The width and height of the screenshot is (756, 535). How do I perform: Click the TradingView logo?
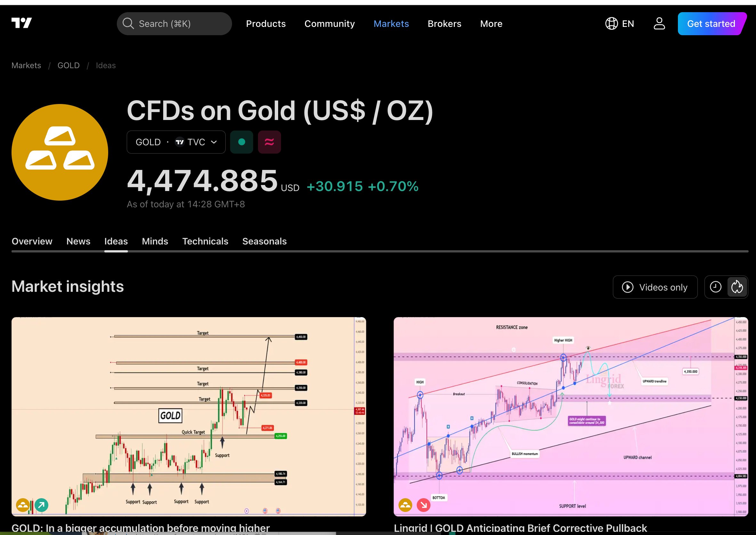(x=22, y=23)
